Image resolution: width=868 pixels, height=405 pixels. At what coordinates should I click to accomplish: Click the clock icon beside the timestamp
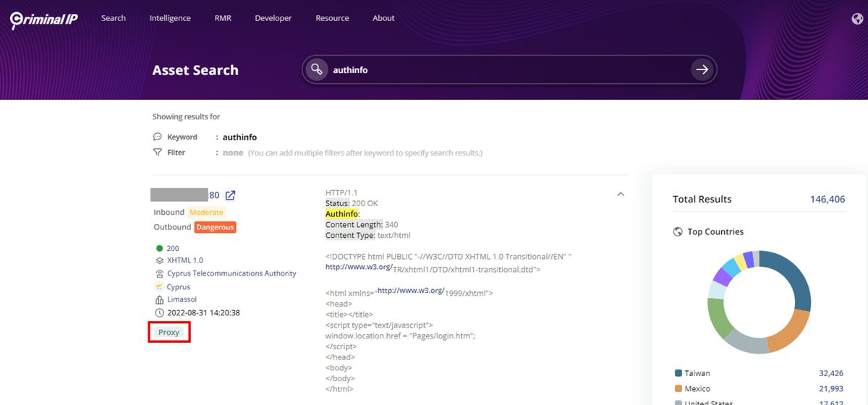click(x=160, y=312)
